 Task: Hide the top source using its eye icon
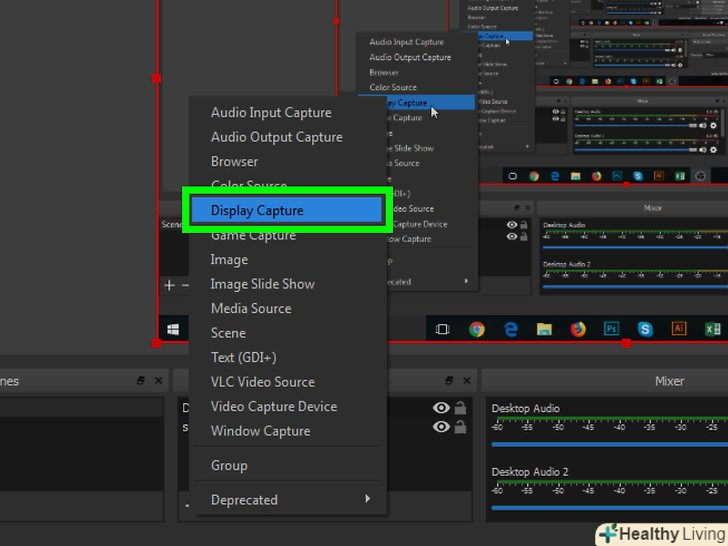pos(441,408)
